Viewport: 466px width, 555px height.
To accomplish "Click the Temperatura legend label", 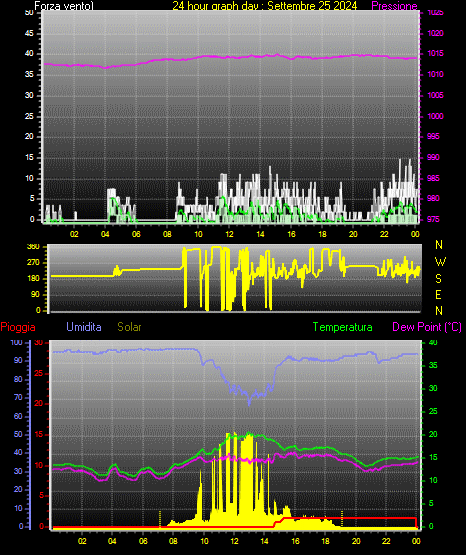I will (x=342, y=327).
